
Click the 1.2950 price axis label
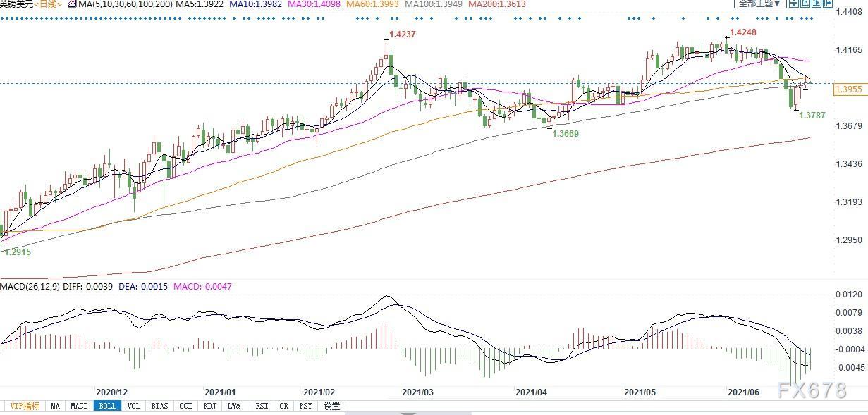click(850, 240)
